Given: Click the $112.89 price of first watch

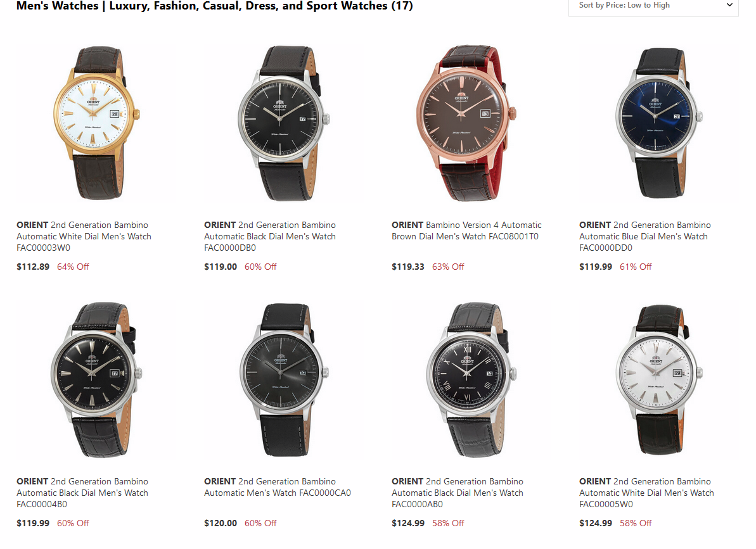Looking at the screenshot, I should coord(33,267).
